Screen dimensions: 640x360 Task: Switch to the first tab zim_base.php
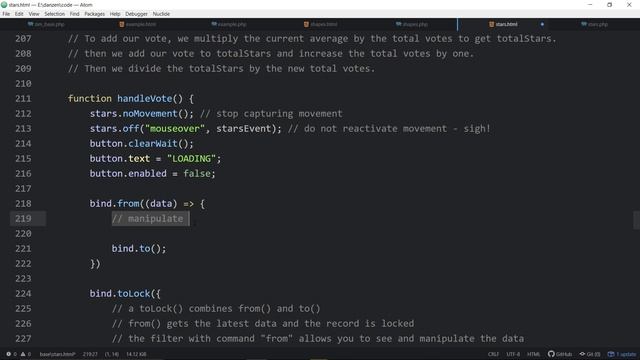[x=46, y=24]
